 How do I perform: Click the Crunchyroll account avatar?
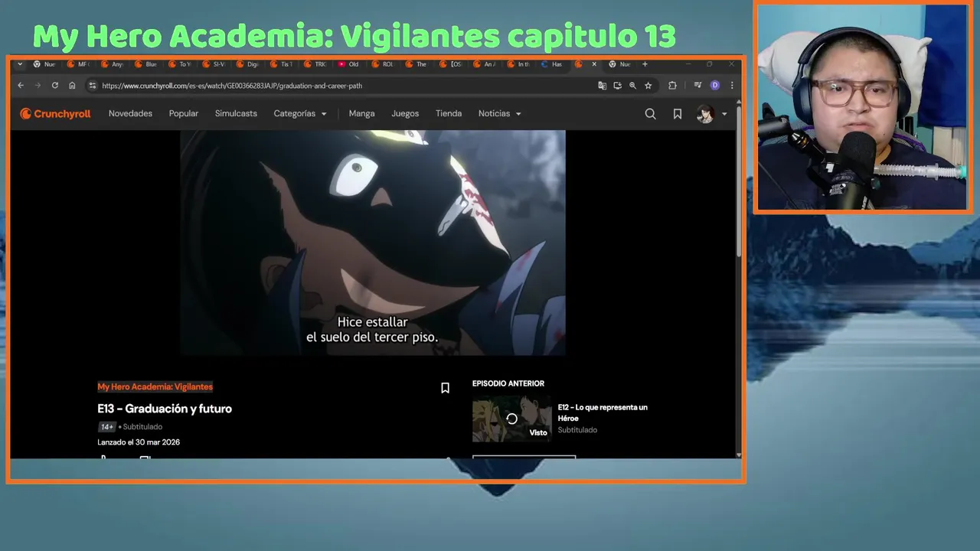coord(704,114)
